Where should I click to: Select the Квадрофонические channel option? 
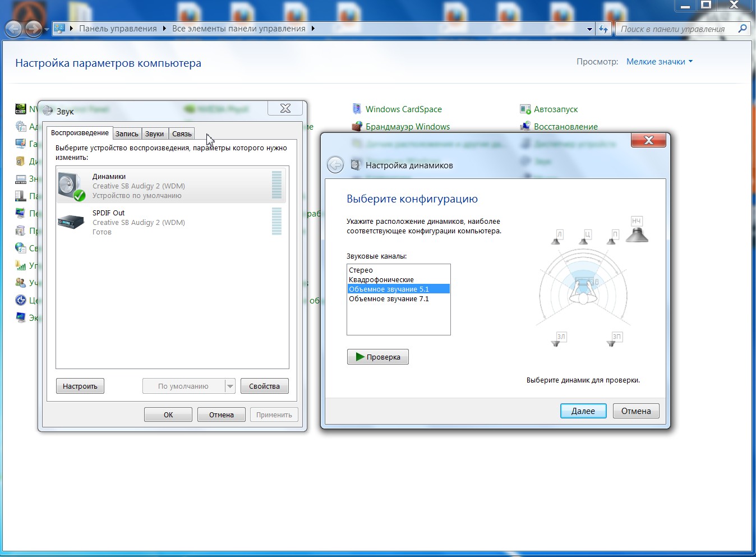(398, 279)
